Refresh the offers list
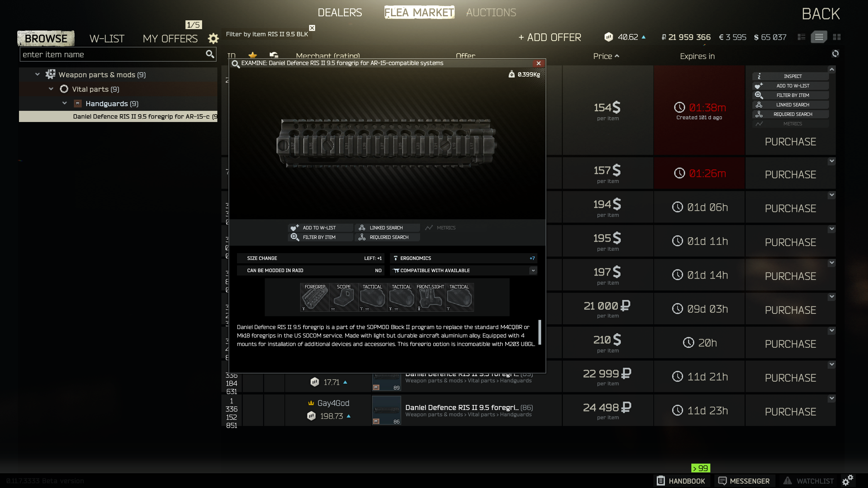The width and height of the screenshot is (868, 488). pos(835,54)
